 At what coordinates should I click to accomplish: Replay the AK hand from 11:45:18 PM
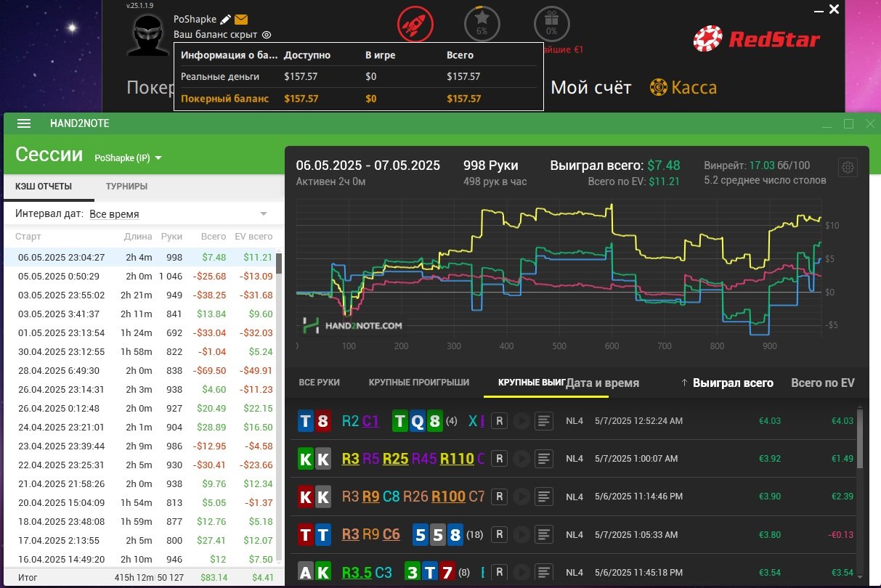[x=521, y=573]
